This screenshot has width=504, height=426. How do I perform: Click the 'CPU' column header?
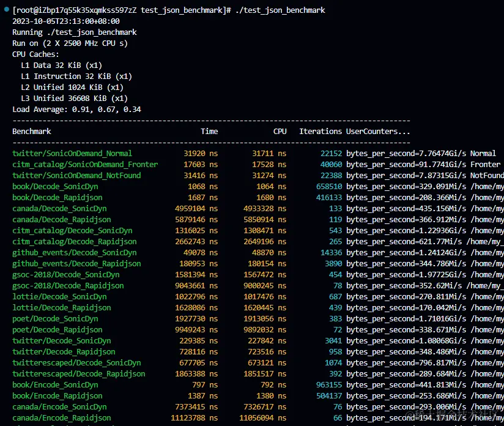[x=280, y=131]
